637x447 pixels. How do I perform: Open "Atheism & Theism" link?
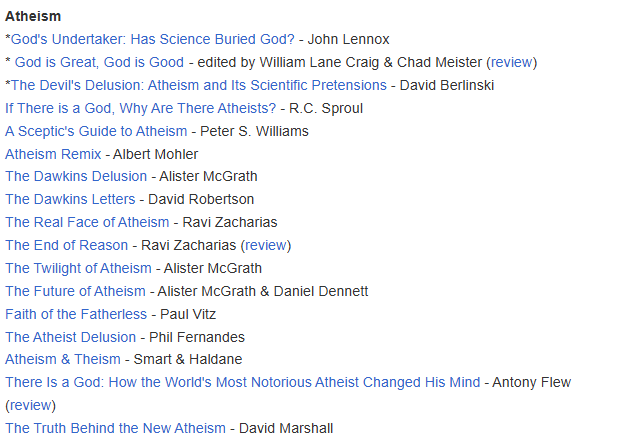[x=62, y=359]
